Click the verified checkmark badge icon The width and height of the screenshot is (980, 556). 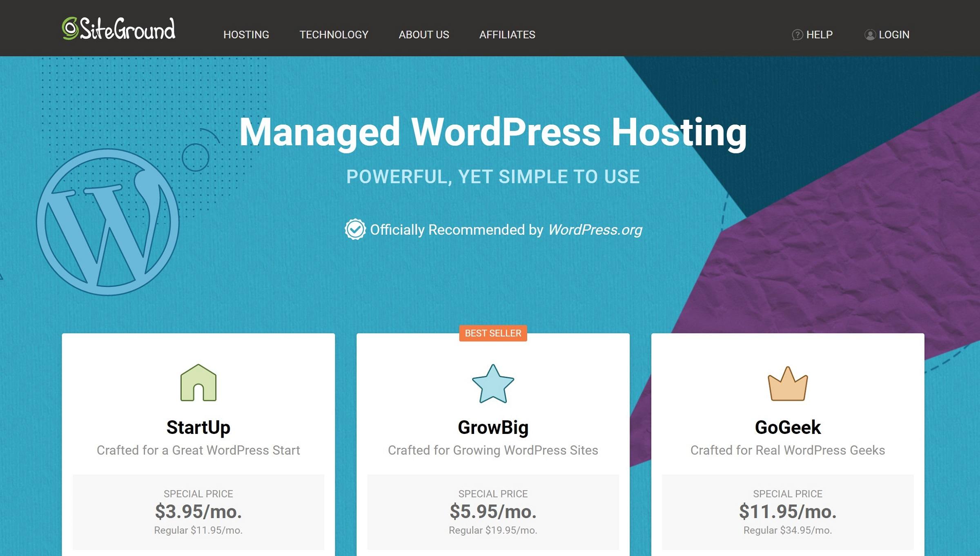coord(355,229)
